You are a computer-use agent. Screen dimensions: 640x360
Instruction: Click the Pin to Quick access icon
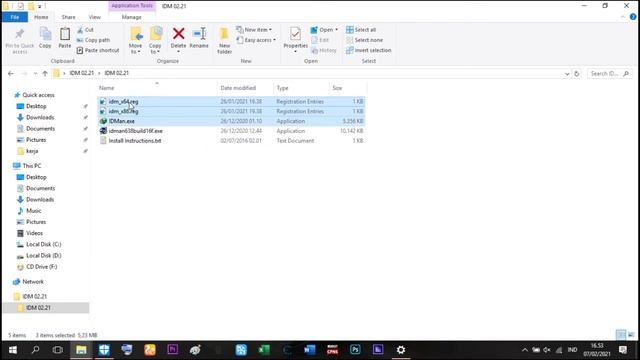coord(20,34)
